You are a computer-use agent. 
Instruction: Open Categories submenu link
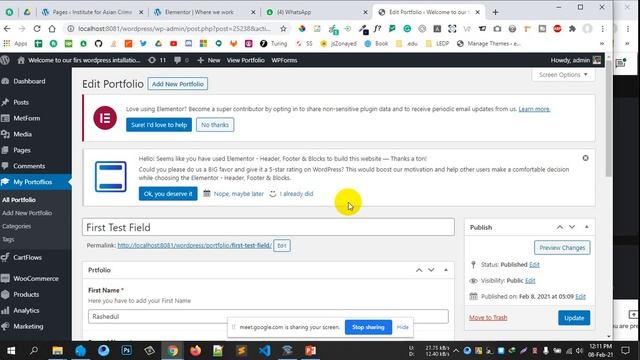16,226
